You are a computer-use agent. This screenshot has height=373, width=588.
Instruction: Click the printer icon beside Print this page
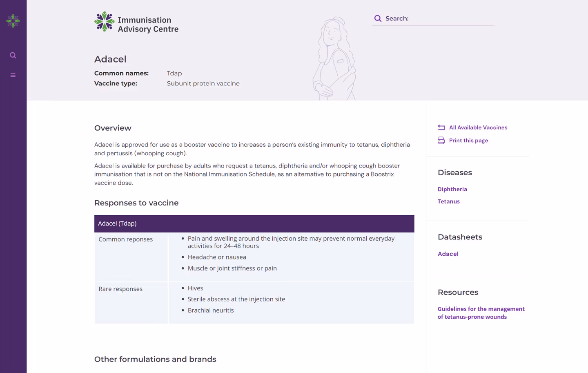point(441,141)
